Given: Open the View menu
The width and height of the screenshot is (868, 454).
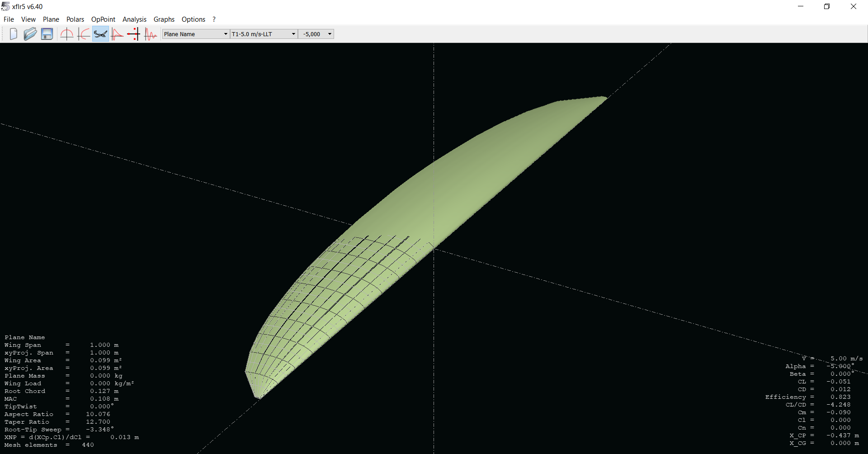Looking at the screenshot, I should point(28,19).
